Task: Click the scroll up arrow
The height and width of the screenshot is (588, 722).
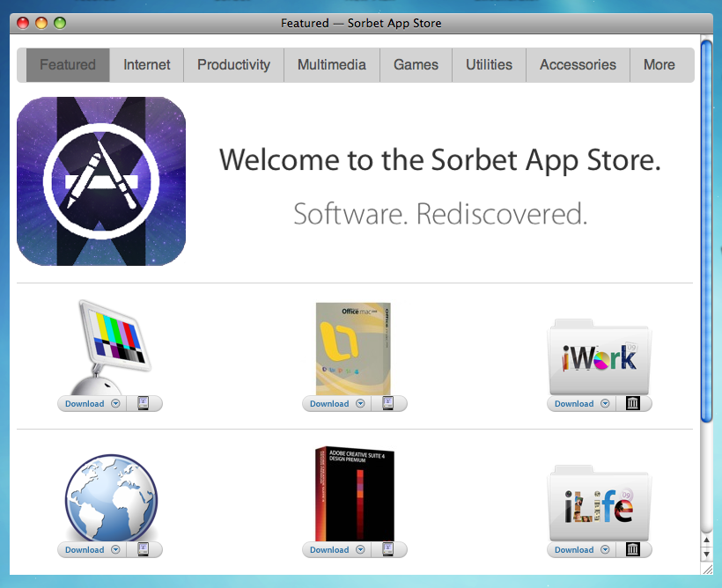Action: pyautogui.click(x=706, y=540)
